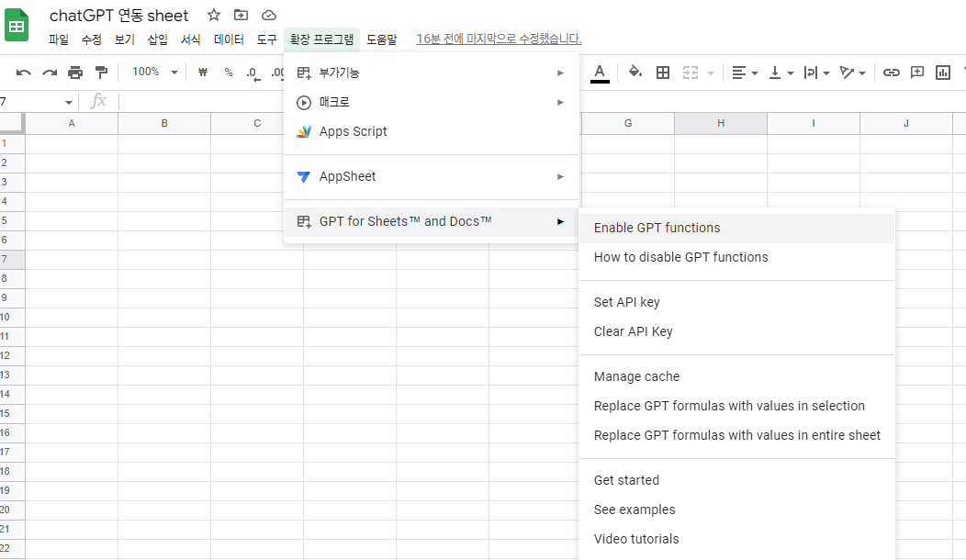Screen dimensions: 966x560
Task: Click the insert chart icon
Action: tap(943, 73)
